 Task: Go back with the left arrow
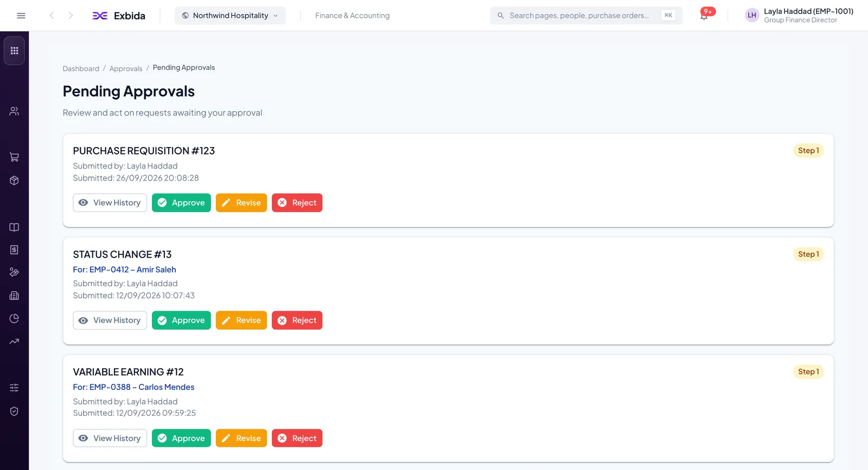pyautogui.click(x=52, y=16)
